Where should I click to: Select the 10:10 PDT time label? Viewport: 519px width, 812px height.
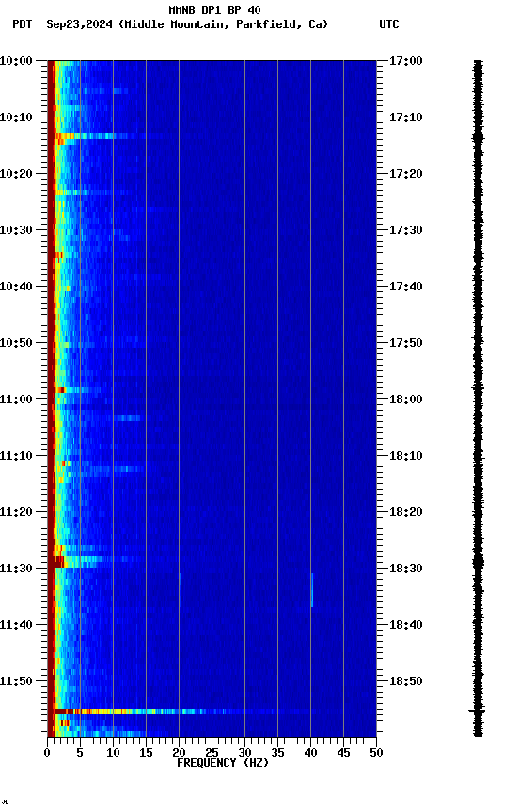point(16,117)
